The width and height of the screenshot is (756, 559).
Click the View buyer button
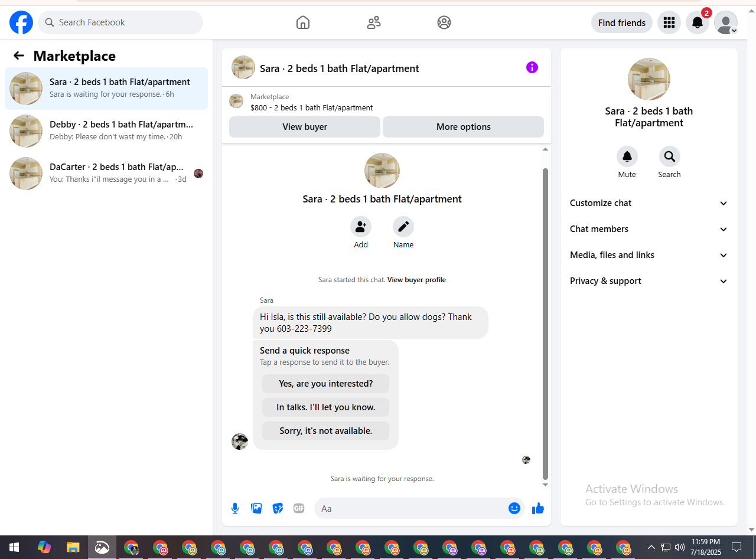[305, 127]
